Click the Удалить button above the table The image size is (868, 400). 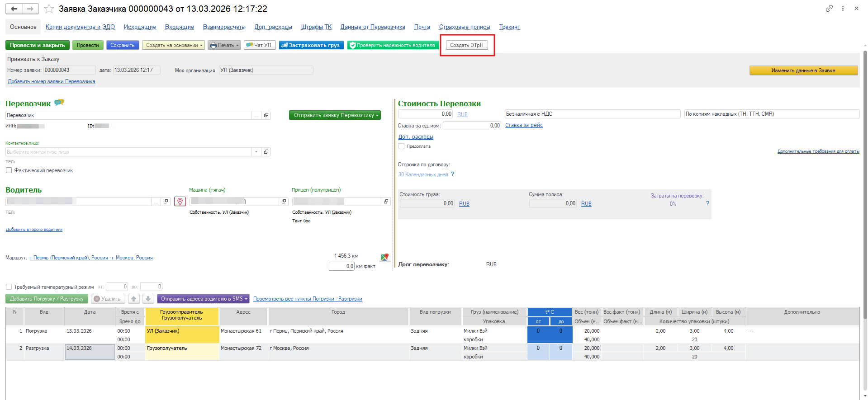[x=109, y=299]
